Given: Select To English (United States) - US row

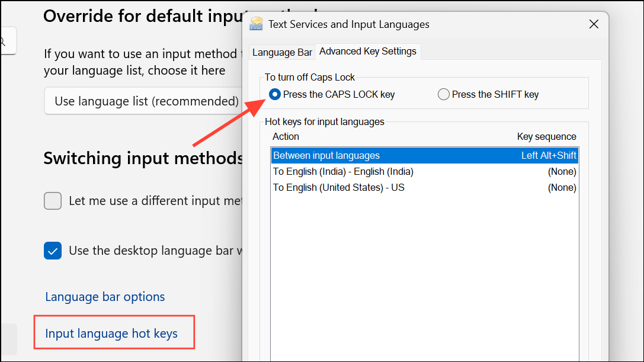Looking at the screenshot, I should tap(425, 187).
